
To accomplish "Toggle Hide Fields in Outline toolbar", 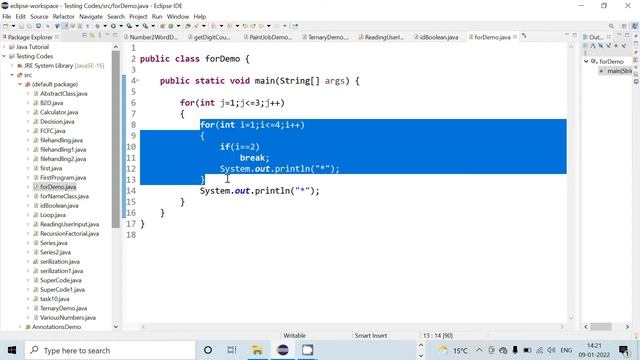I will click(x=601, y=45).
